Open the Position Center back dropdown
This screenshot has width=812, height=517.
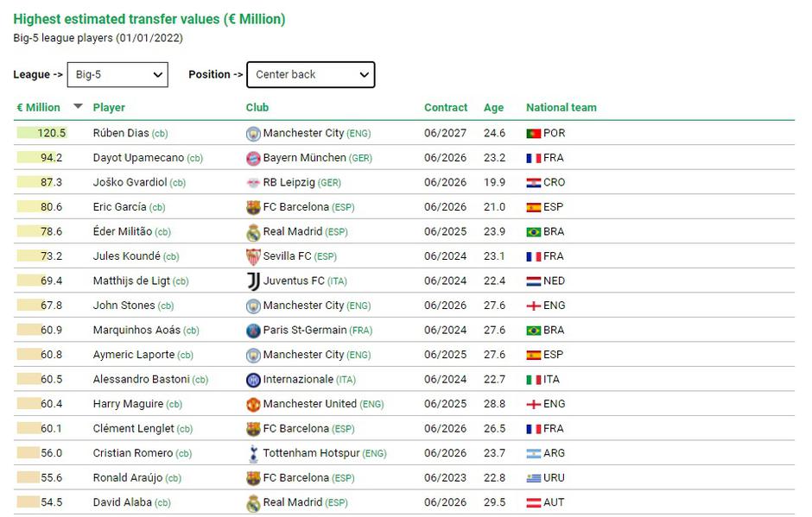pos(311,75)
